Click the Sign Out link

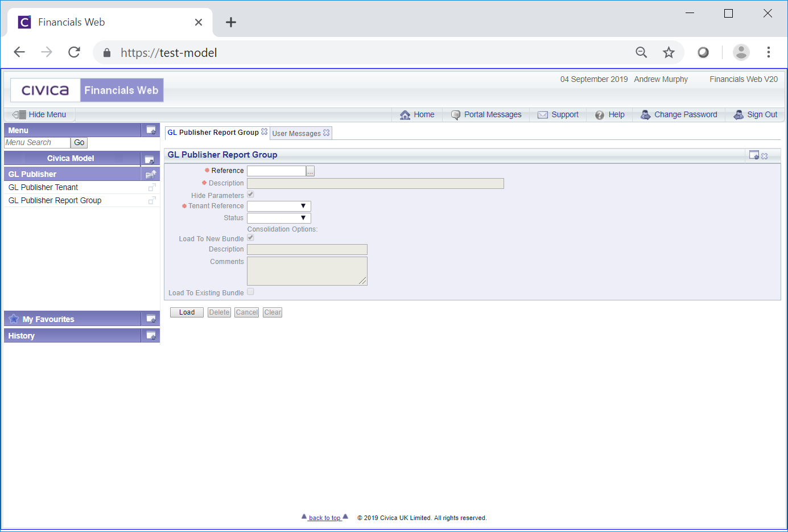[762, 115]
